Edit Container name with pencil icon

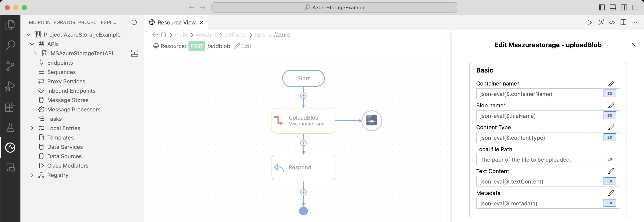point(611,83)
